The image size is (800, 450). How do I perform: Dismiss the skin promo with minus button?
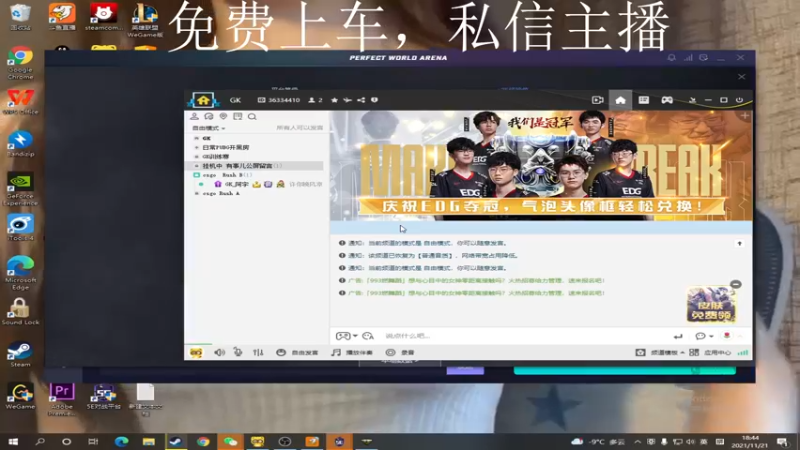pos(736,284)
